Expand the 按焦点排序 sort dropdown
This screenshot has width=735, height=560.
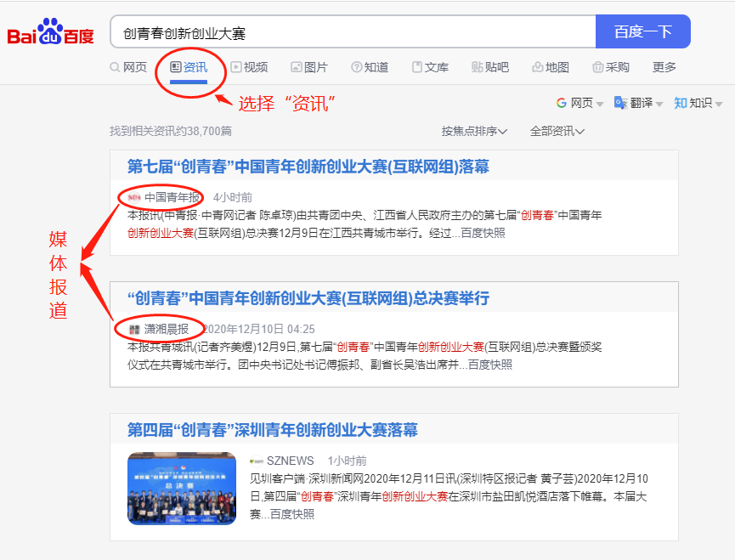coord(474,131)
